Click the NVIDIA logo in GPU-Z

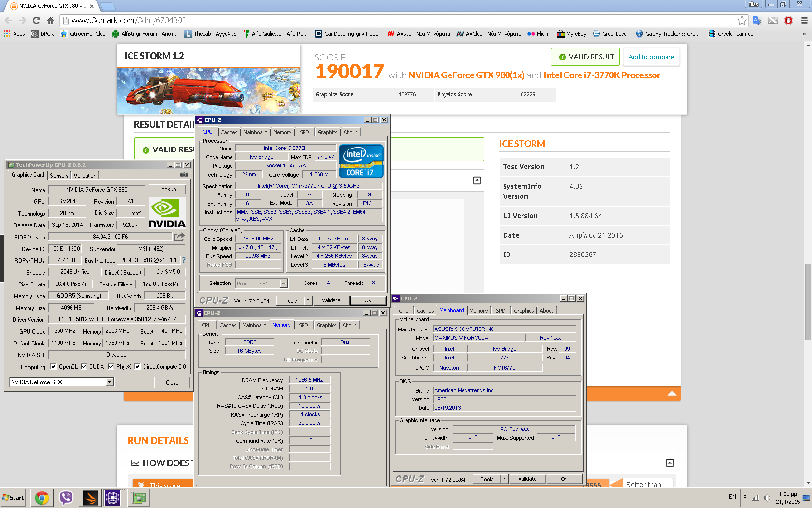pos(167,212)
